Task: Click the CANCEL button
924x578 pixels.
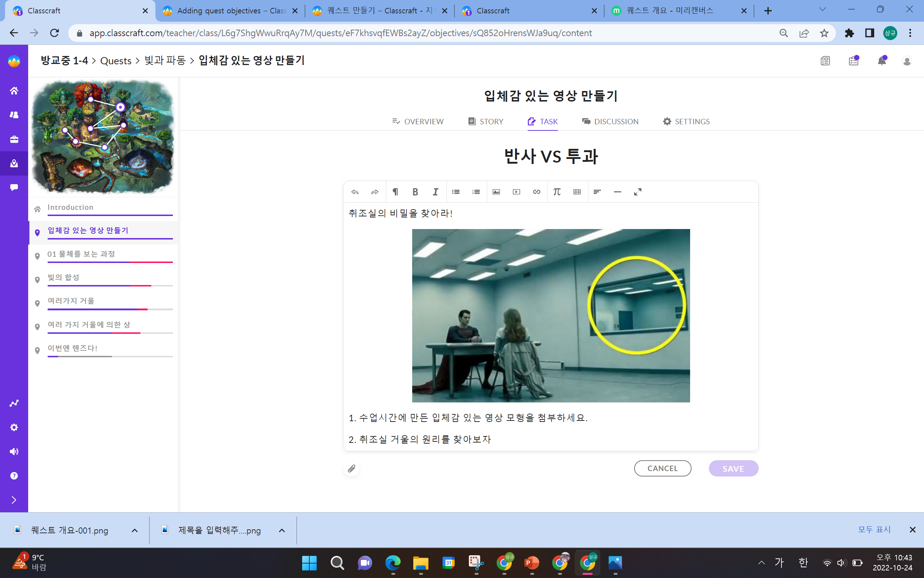Action: coord(662,468)
